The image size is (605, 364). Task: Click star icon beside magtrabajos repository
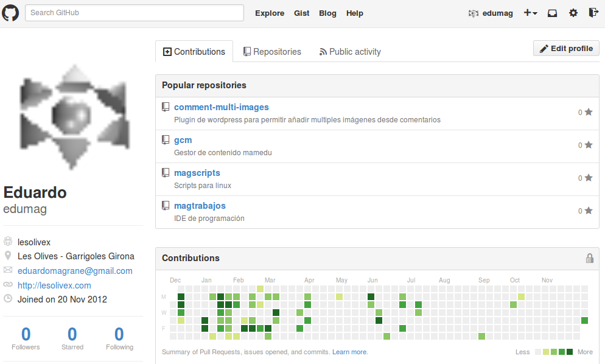[x=589, y=211]
